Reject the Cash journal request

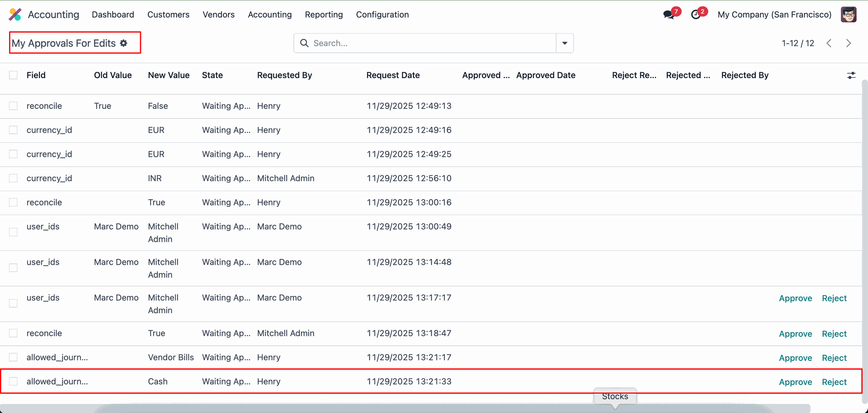pyautogui.click(x=834, y=382)
